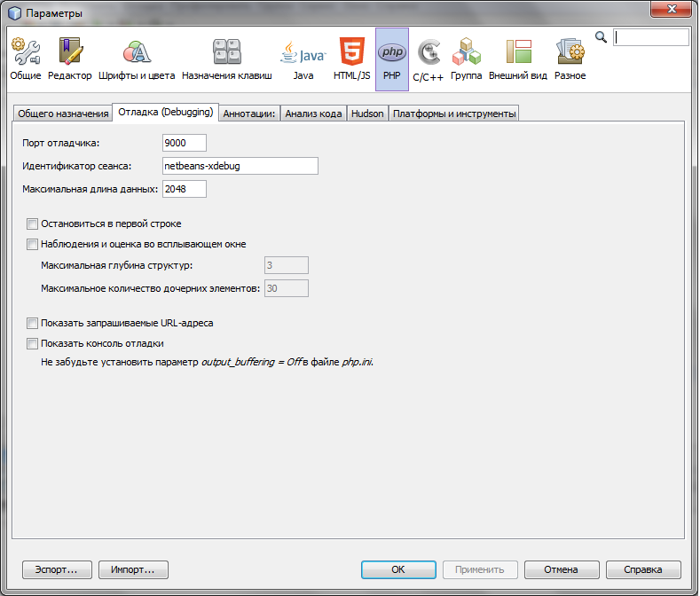Open the Общие (General) settings category
Image resolution: width=700 pixels, height=596 pixels.
26,59
